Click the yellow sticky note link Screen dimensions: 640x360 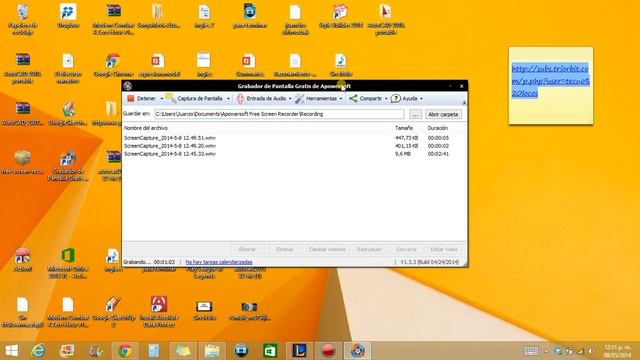tap(550, 81)
